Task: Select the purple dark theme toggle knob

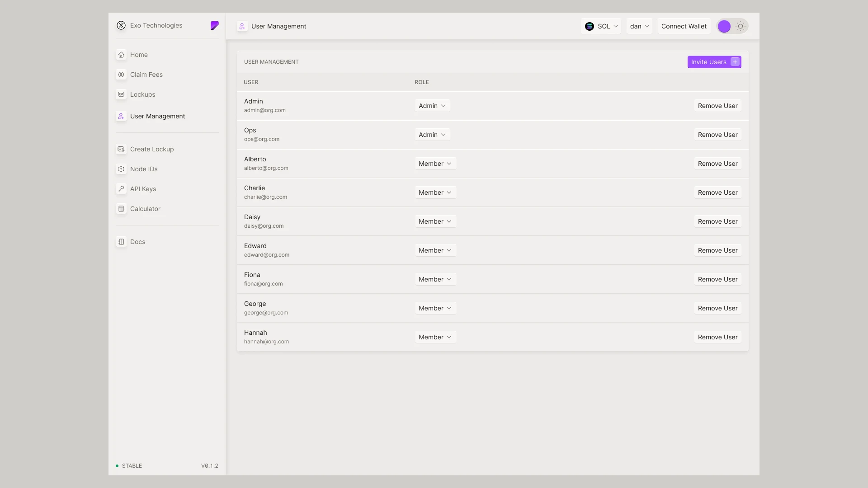Action: 724,26
